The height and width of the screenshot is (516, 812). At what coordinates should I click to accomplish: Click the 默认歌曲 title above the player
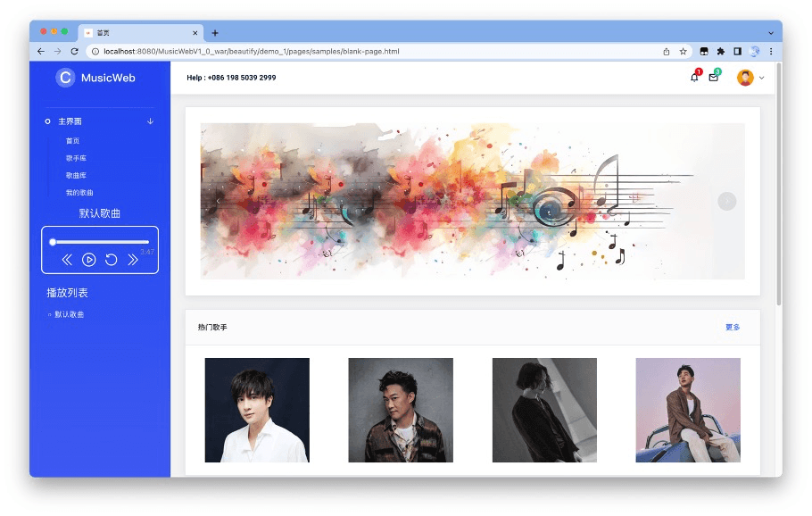[x=99, y=213]
